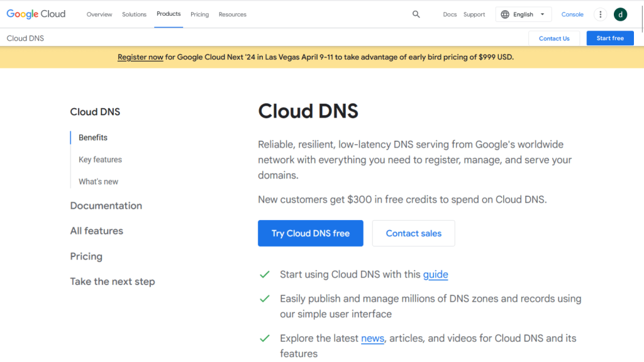Open the three-dot more options menu
Image resolution: width=644 pixels, height=362 pixels.
600,14
